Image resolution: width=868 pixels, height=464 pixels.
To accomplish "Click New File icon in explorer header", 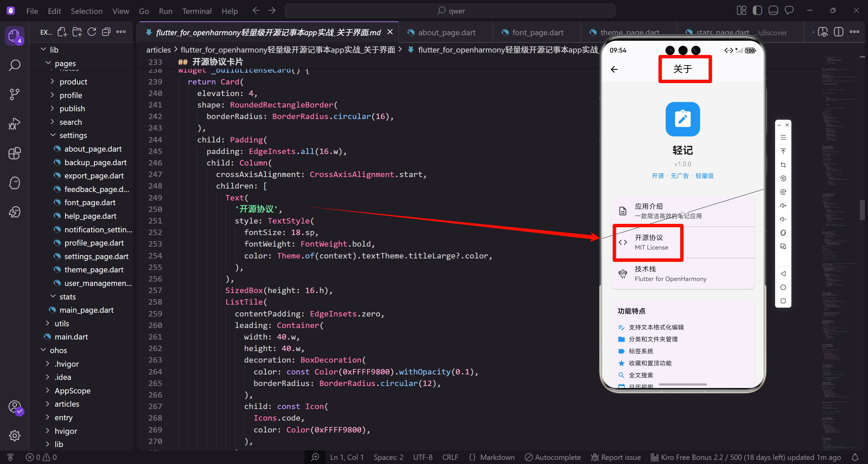I will pyautogui.click(x=62, y=32).
